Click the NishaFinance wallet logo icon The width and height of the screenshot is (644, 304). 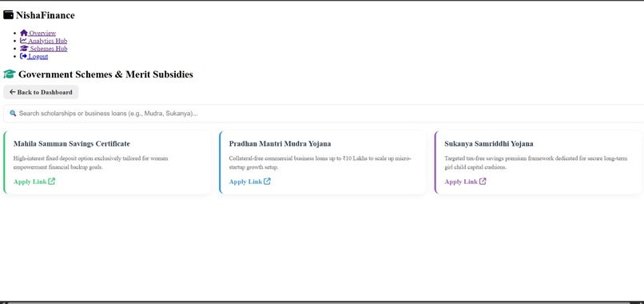tap(8, 15)
